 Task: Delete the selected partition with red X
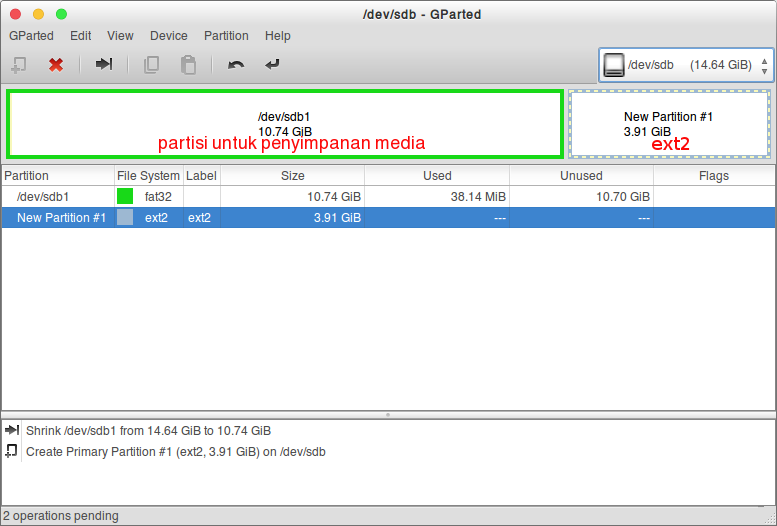point(56,65)
